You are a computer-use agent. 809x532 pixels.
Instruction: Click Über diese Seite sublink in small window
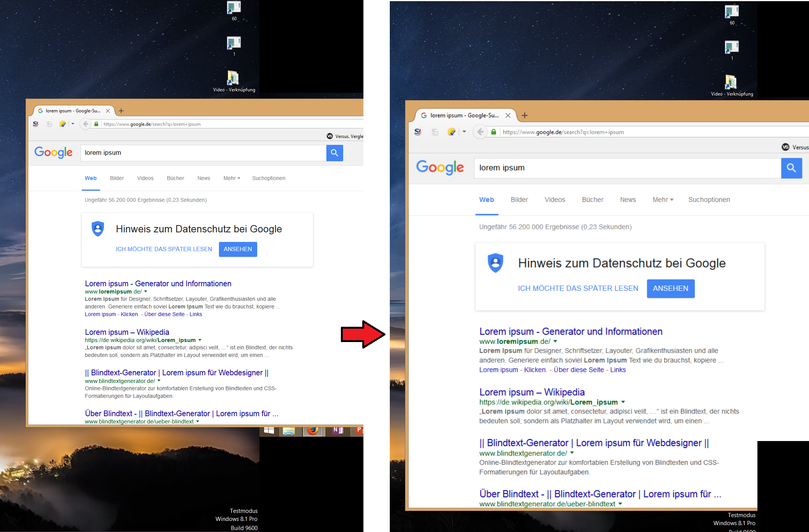pyautogui.click(x=164, y=314)
